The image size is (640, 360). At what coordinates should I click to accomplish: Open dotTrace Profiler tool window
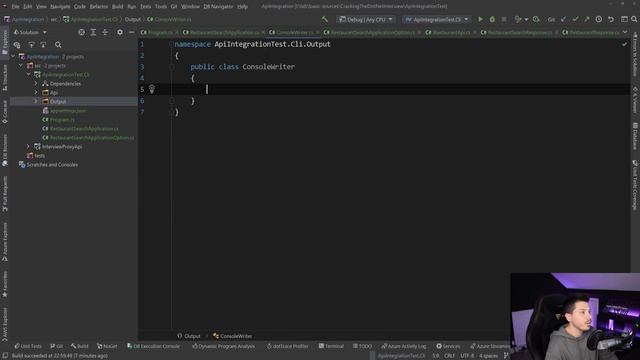[x=287, y=346]
